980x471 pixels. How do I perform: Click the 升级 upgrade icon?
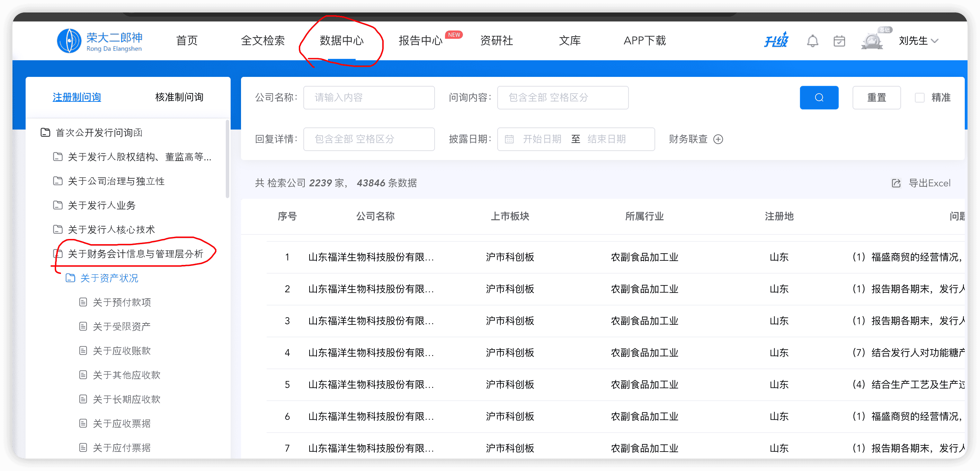[776, 40]
